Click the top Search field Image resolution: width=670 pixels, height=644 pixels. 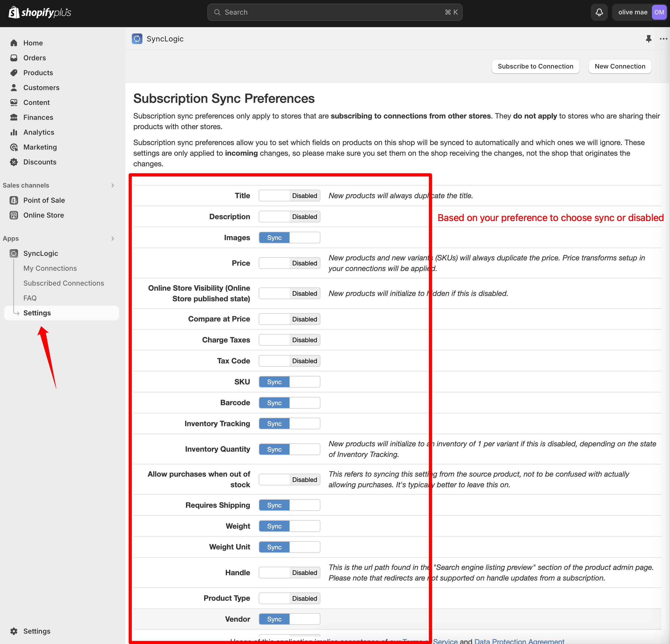(x=335, y=12)
